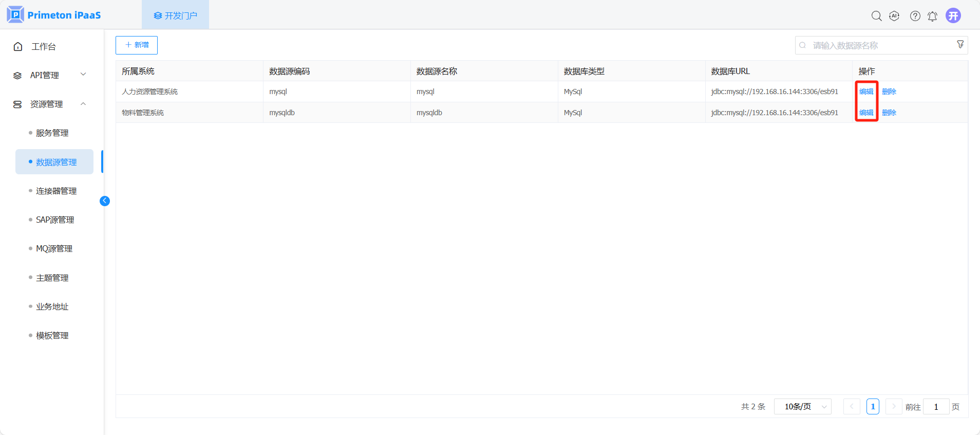This screenshot has height=435, width=980.
Task: Select 连接器管理 in the sidebar
Action: coord(56,191)
